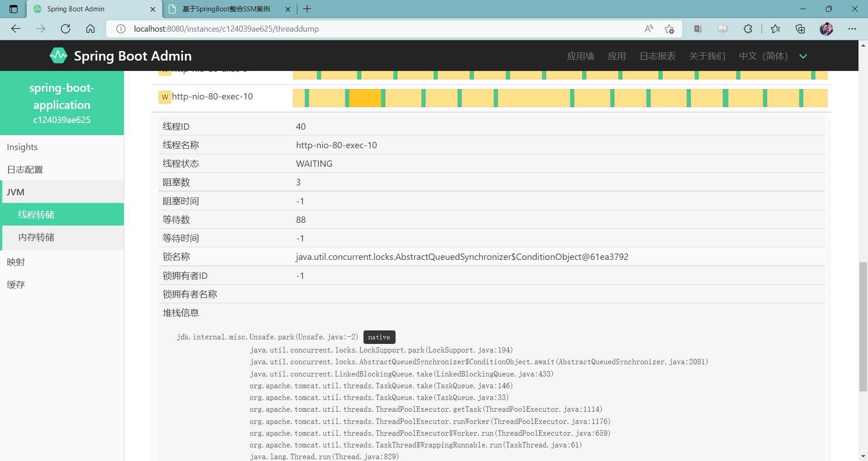The image size is (868, 461).
Task: Click the scrollbar down arrow
Action: [x=863, y=456]
